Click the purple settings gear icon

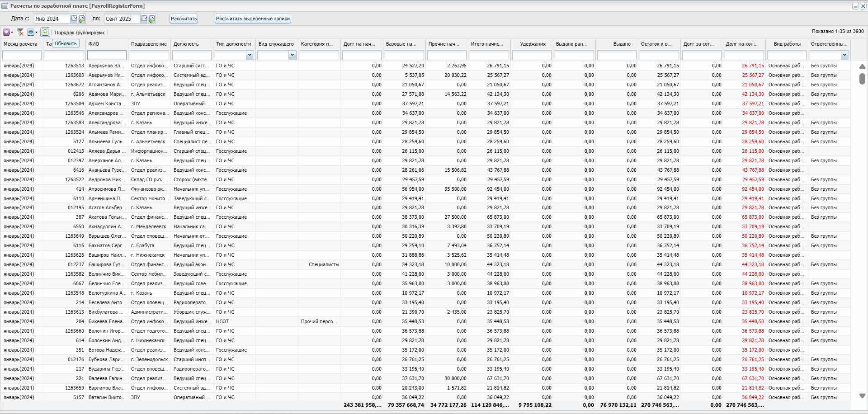tap(6, 32)
